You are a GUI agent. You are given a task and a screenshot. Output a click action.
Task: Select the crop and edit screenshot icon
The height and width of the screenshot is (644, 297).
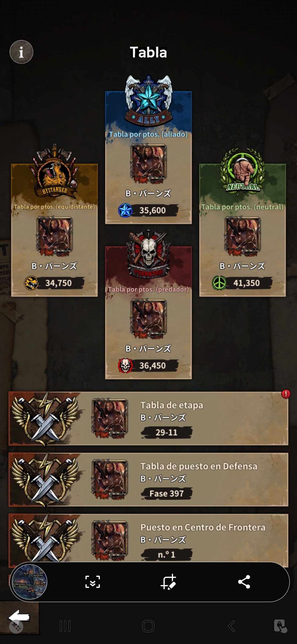(x=168, y=582)
